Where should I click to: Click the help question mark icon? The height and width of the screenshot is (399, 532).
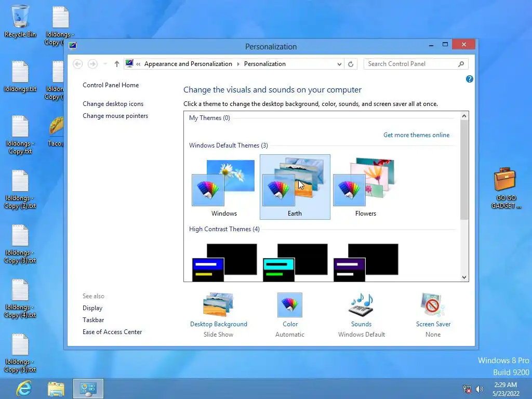469,79
